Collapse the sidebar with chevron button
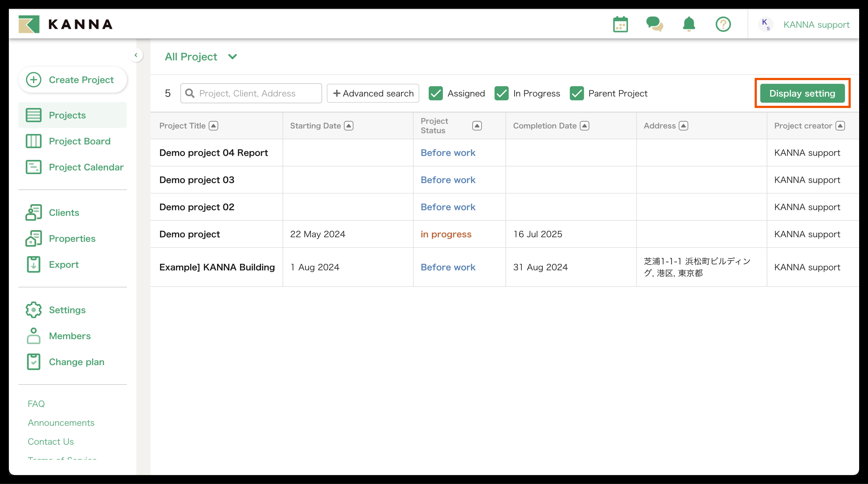Screen dimensions: 868x484 pos(136,55)
